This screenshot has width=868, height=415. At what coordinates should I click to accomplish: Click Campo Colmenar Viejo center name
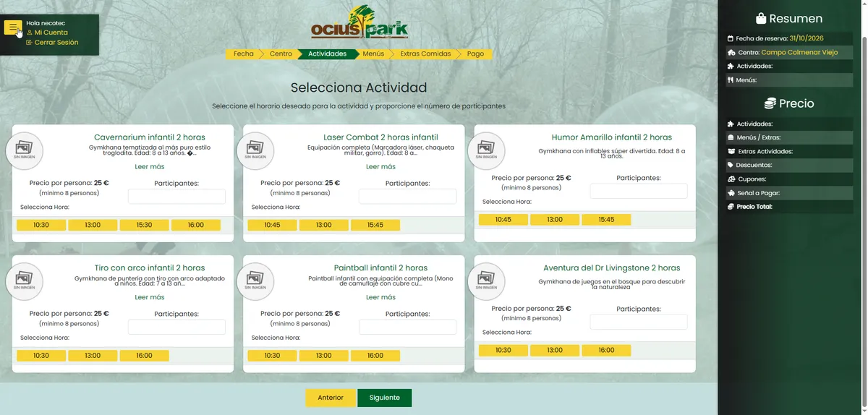pos(800,53)
